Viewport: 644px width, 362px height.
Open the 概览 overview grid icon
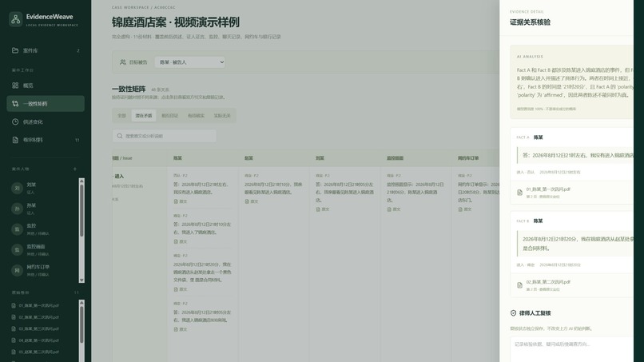(x=15, y=86)
